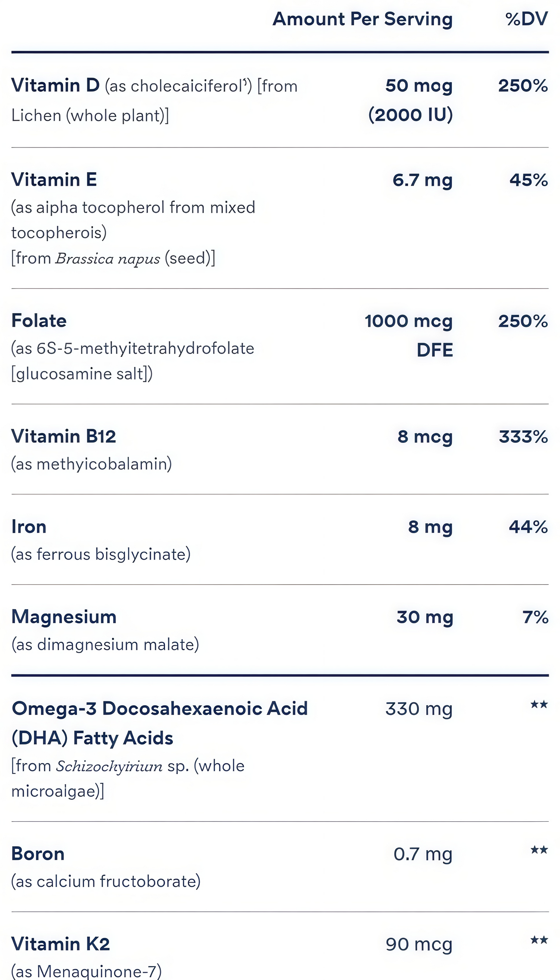Click the 44% daily value for Iron
Viewport: 560px width, 980px height.
tap(528, 527)
